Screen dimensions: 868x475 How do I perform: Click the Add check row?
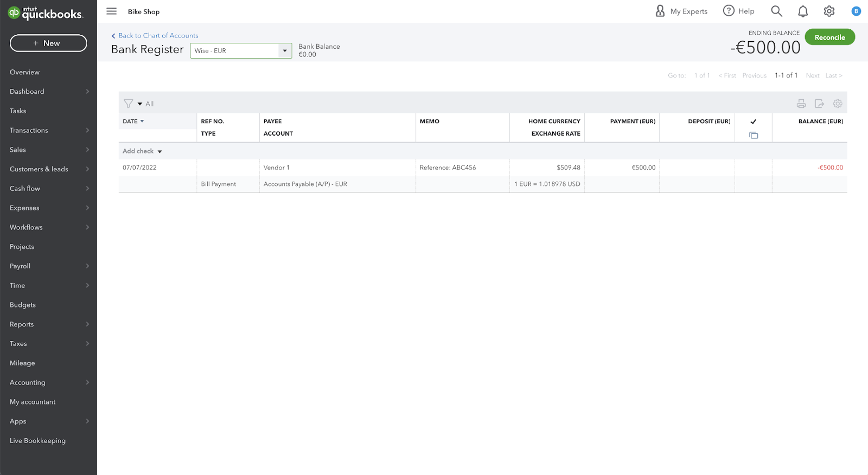(483, 151)
